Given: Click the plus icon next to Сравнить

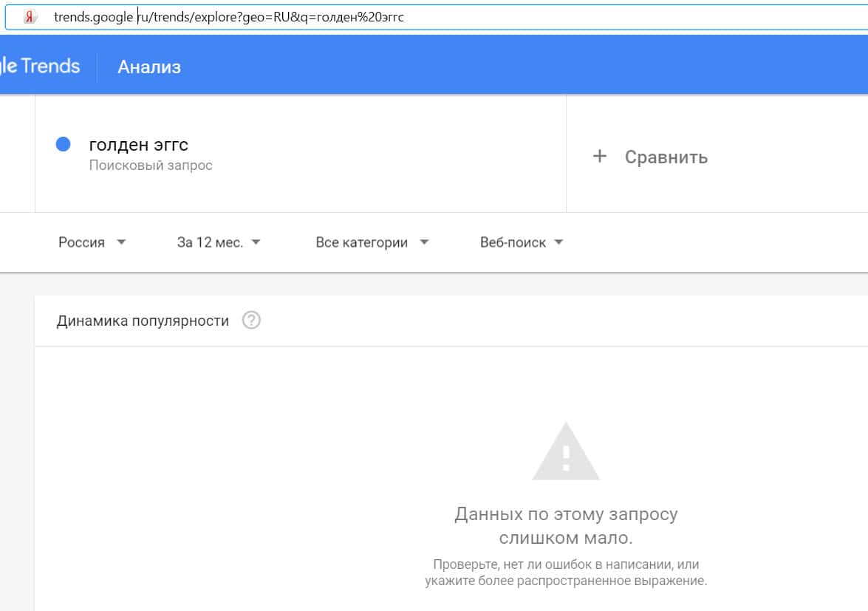Looking at the screenshot, I should click(600, 156).
